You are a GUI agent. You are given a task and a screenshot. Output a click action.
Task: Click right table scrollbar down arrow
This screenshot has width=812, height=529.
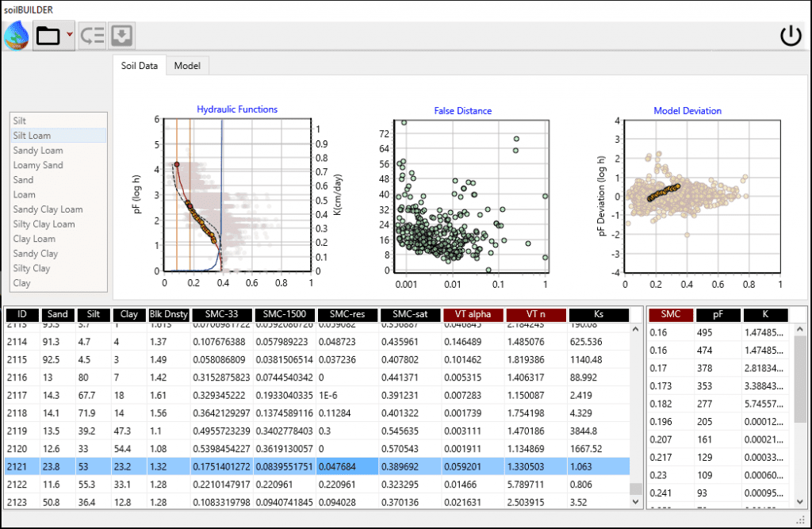[799, 501]
